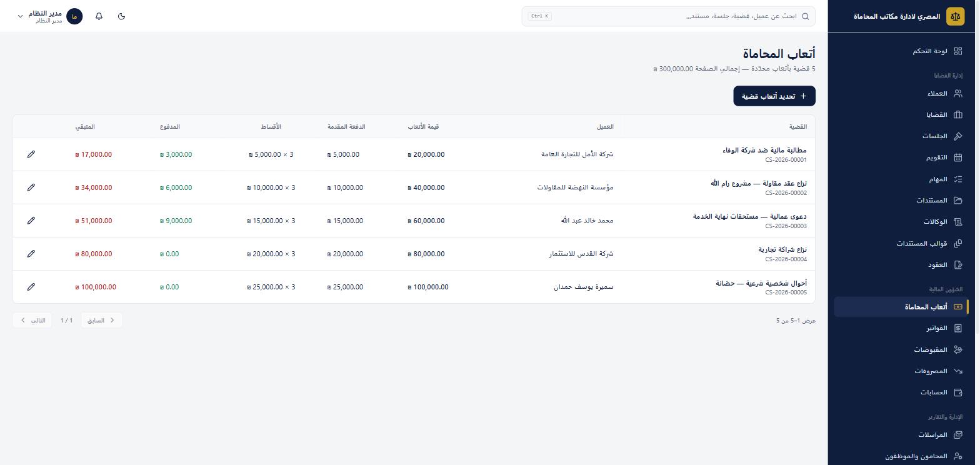Click the تحديد أتعاب قضية button
The image size is (980, 465).
(774, 96)
